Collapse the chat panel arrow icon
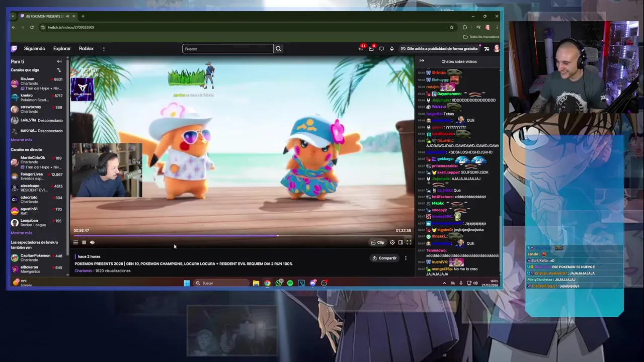The image size is (644, 362). point(422,61)
